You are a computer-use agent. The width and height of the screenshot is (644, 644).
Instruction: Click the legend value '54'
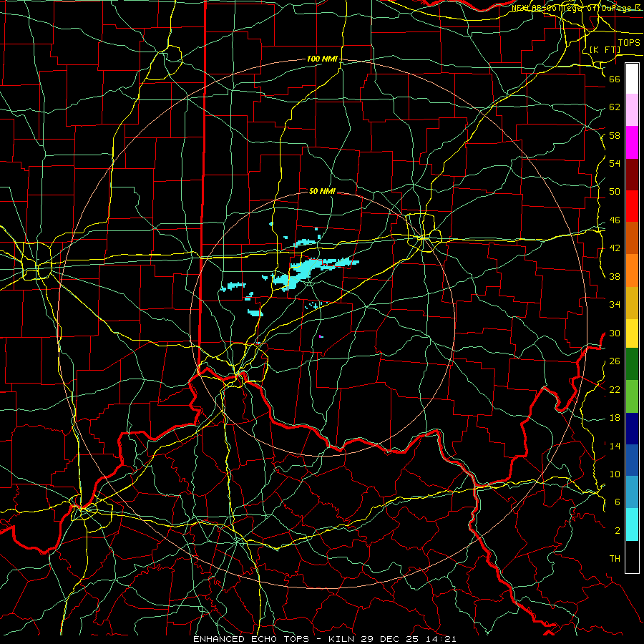pyautogui.click(x=615, y=163)
